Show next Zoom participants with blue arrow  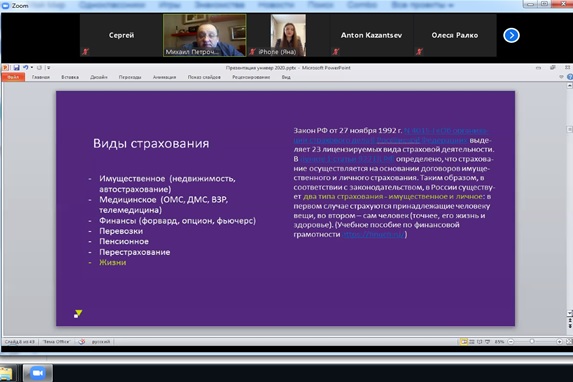tap(511, 35)
